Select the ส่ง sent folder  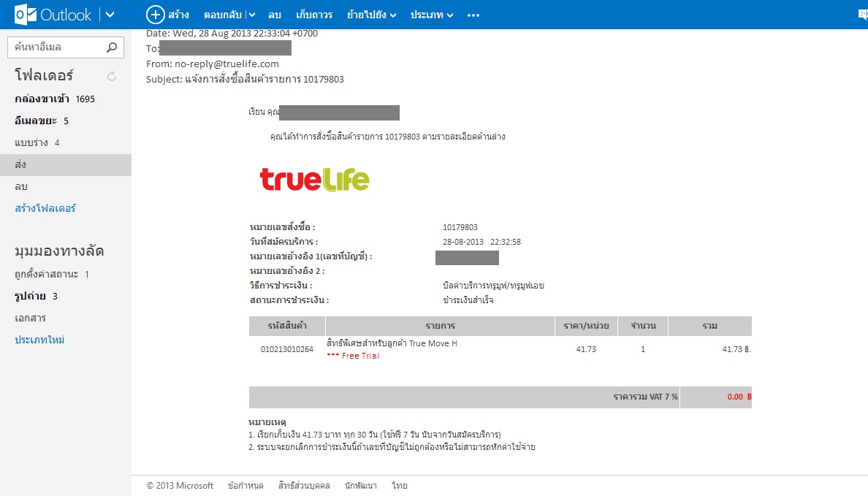click(x=65, y=165)
